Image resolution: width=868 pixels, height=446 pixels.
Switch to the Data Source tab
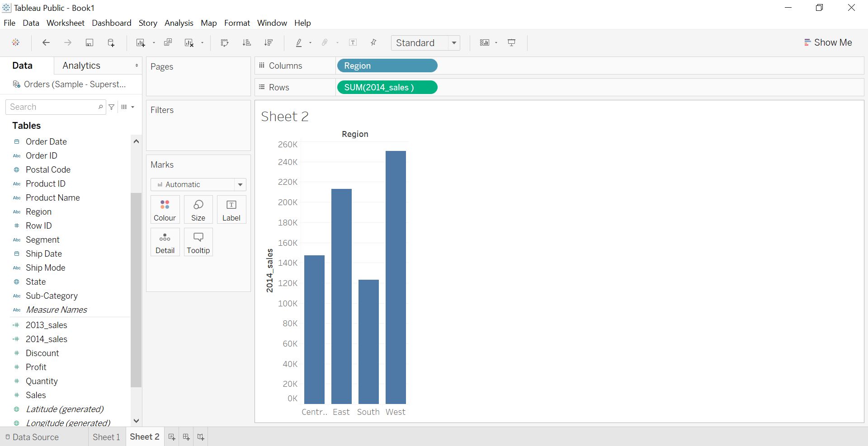click(x=35, y=437)
